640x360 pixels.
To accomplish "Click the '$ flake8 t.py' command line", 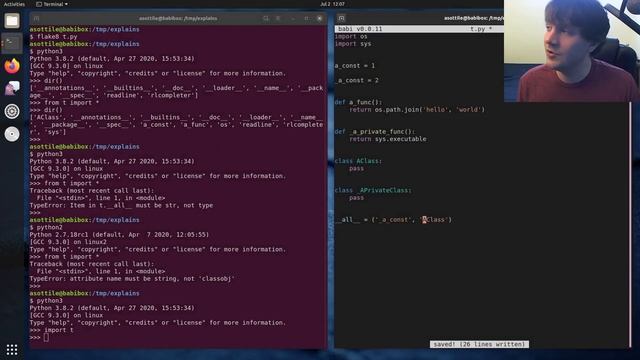I will click(x=53, y=36).
